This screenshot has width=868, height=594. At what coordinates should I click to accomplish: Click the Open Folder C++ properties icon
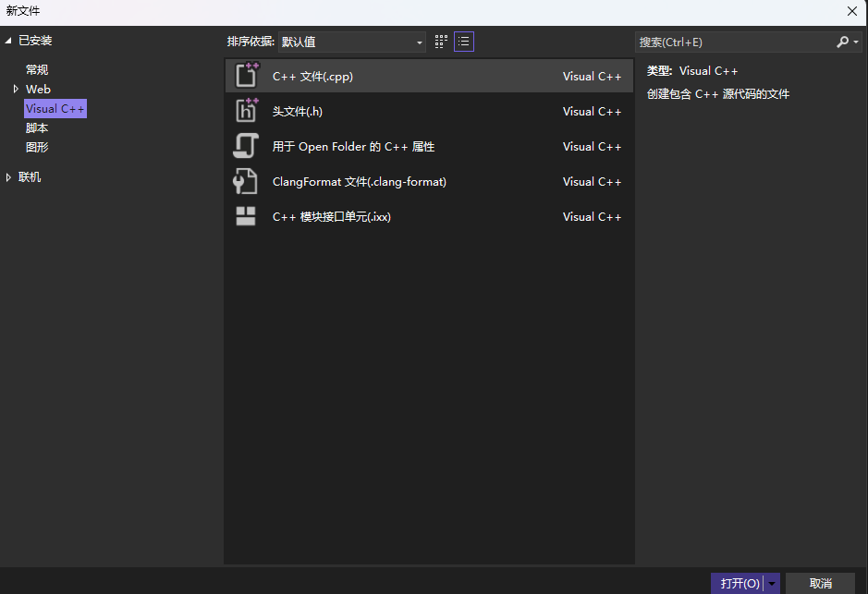click(246, 146)
